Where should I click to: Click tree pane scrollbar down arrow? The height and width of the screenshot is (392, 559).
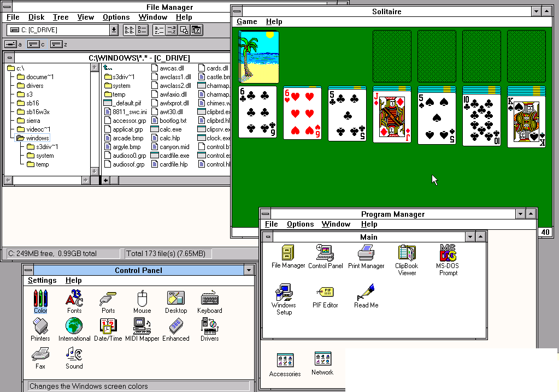pos(95,171)
